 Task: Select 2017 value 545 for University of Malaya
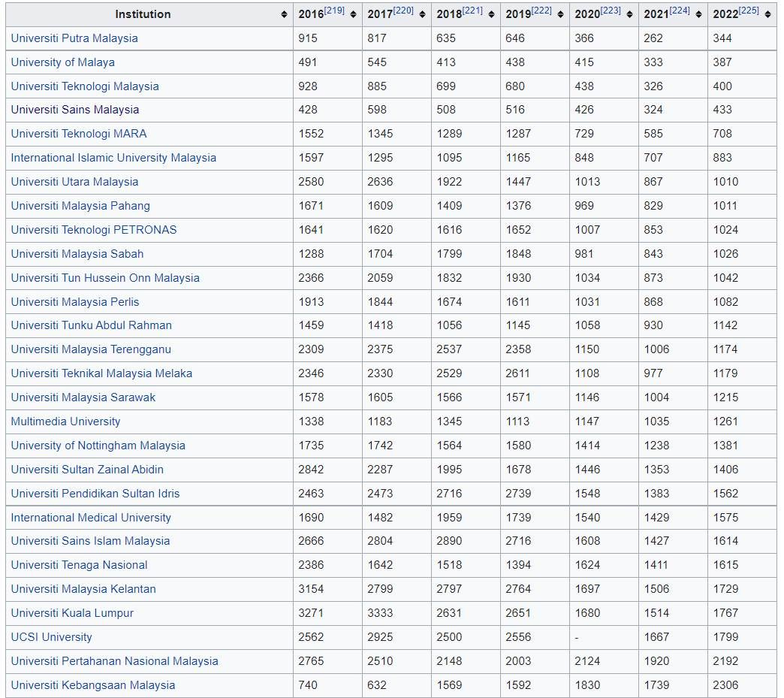(376, 62)
